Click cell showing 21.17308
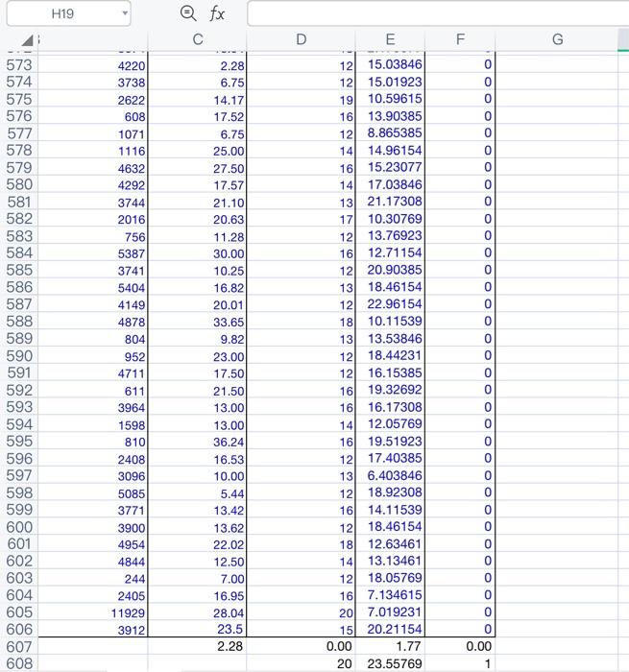629x672 pixels. [x=390, y=202]
